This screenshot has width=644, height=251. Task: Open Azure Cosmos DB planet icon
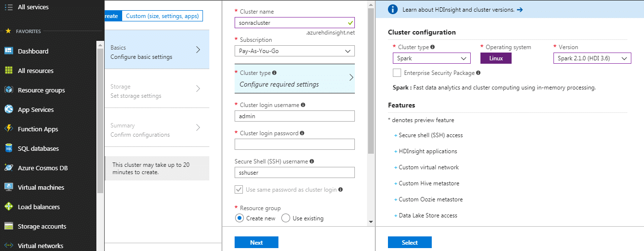pyautogui.click(x=8, y=168)
